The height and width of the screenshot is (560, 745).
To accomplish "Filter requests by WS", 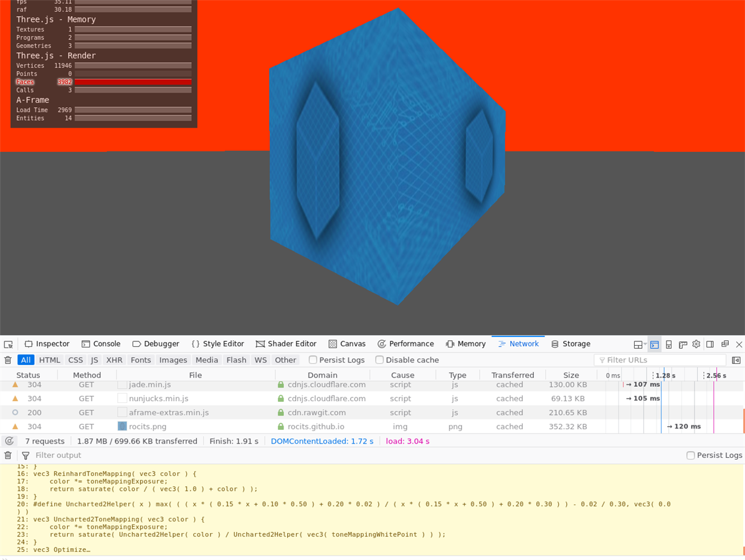I will 260,360.
